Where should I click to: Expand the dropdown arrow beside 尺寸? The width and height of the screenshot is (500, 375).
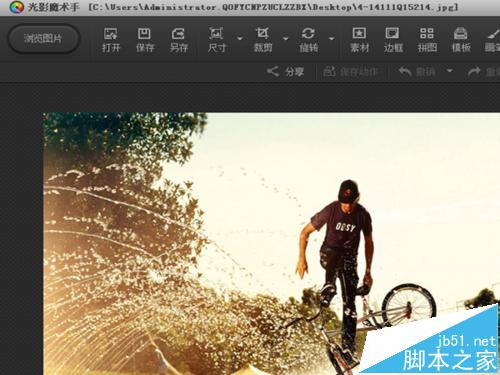(x=240, y=39)
